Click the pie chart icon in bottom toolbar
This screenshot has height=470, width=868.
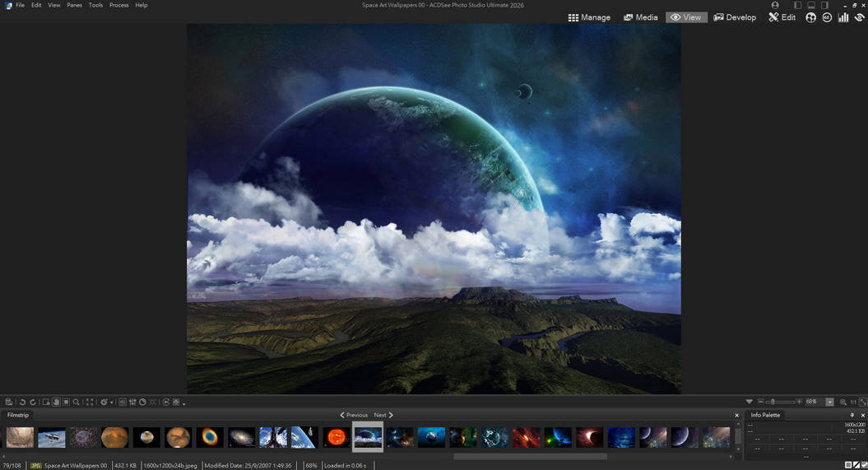142,402
